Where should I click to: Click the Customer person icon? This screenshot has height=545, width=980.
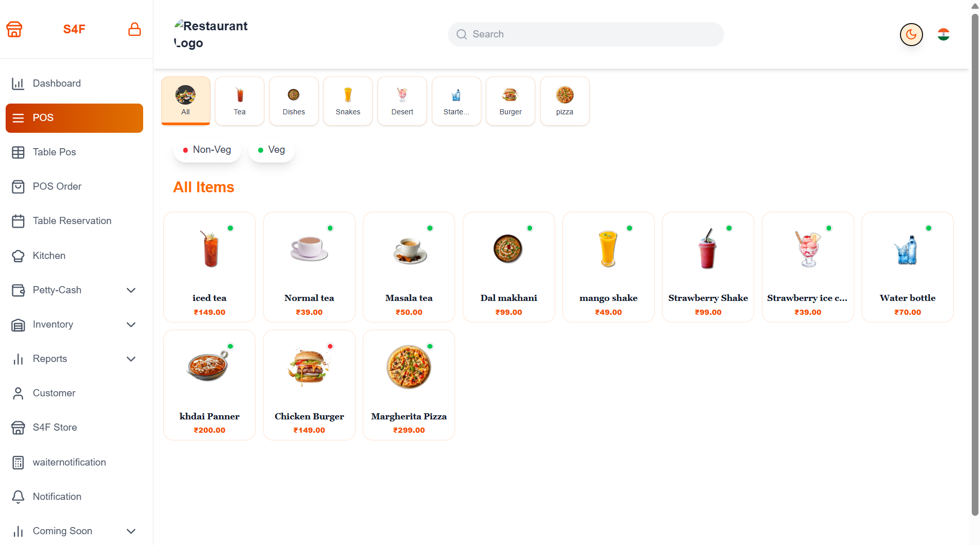point(18,393)
